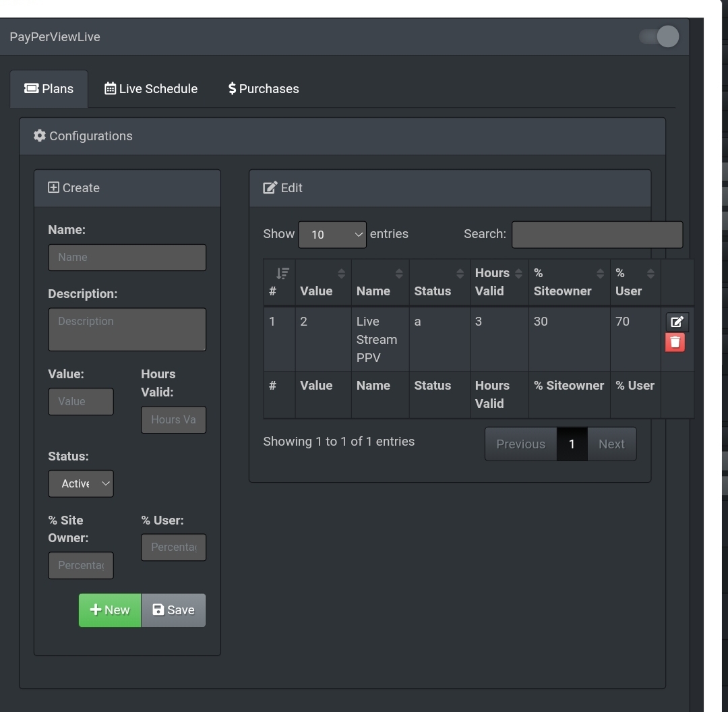Click Showing 1 to 1 of 1 entries
Viewport: 728px width, 712px height.
[x=339, y=442]
